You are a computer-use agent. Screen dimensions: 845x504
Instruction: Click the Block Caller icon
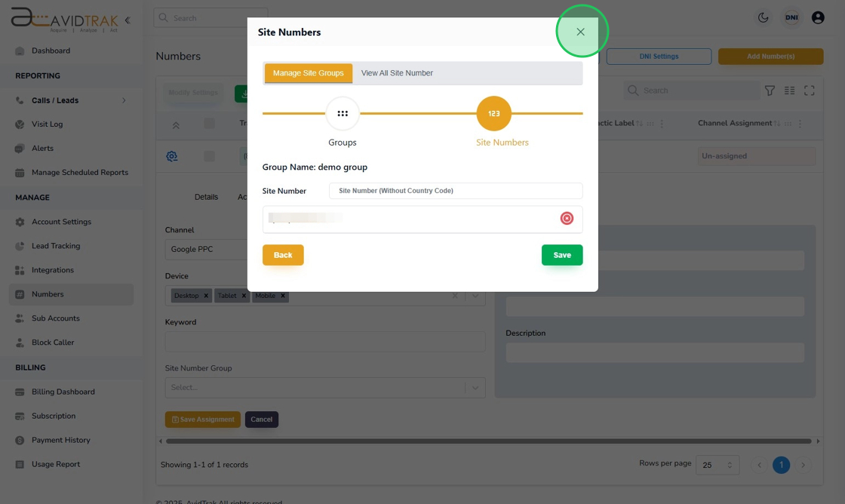20,343
